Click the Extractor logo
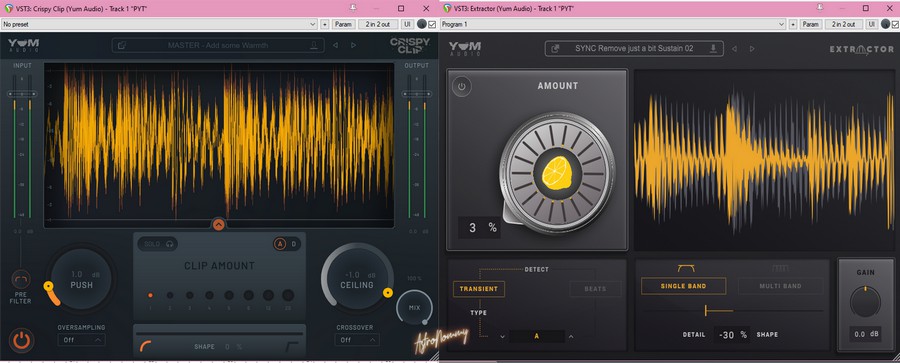900x363 pixels. coord(861,49)
